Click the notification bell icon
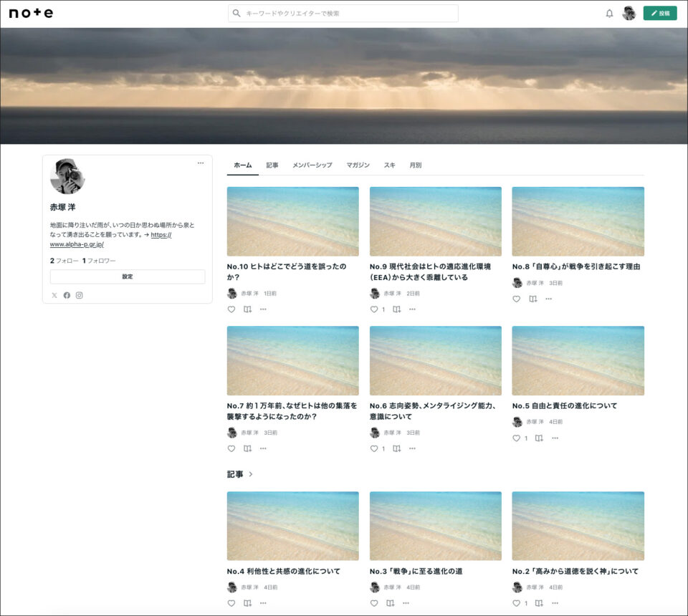688x616 pixels. click(x=609, y=14)
